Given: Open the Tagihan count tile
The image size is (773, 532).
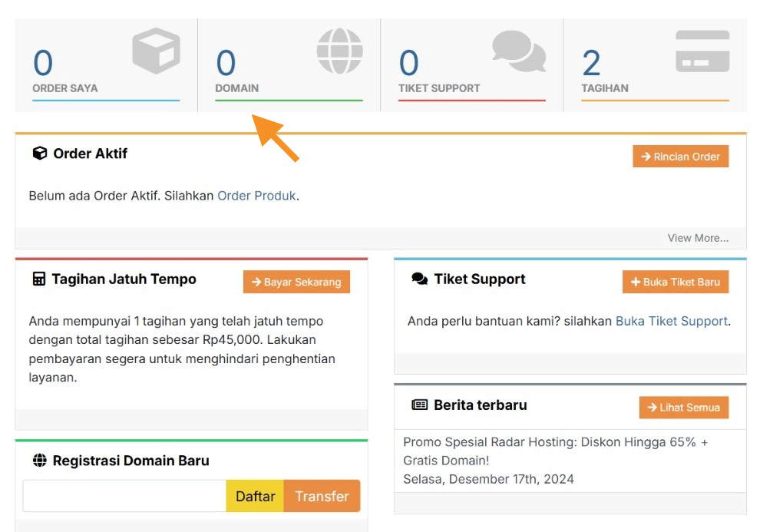Looking at the screenshot, I should pyautogui.click(x=655, y=66).
